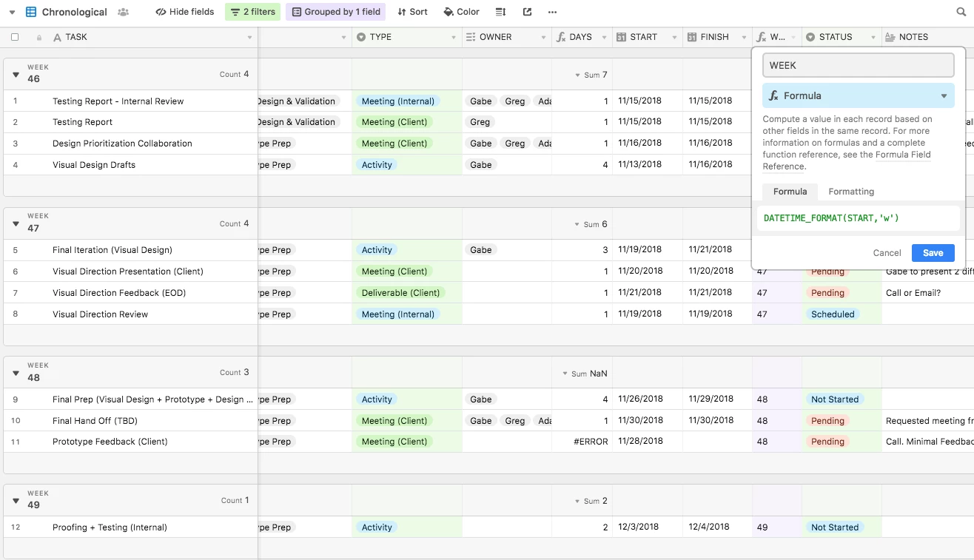974x560 pixels.
Task: Open the DAYS column dropdown arrow
Action: click(x=604, y=38)
